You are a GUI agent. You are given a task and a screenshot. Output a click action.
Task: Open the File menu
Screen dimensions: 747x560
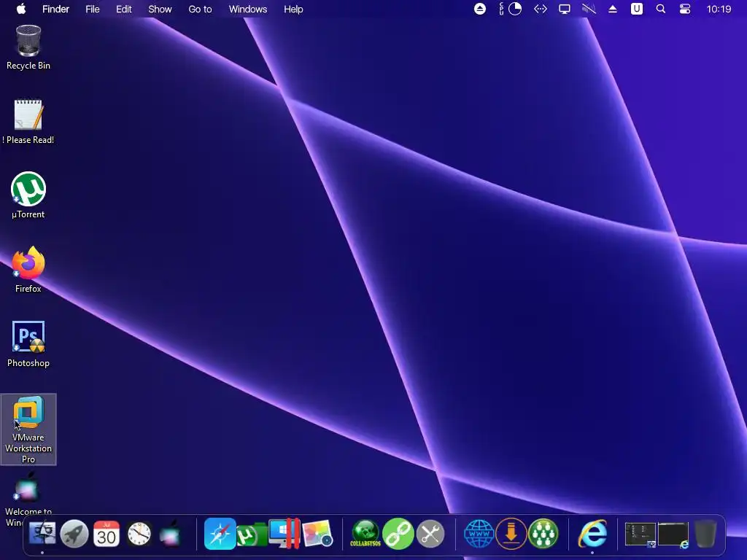pos(93,9)
